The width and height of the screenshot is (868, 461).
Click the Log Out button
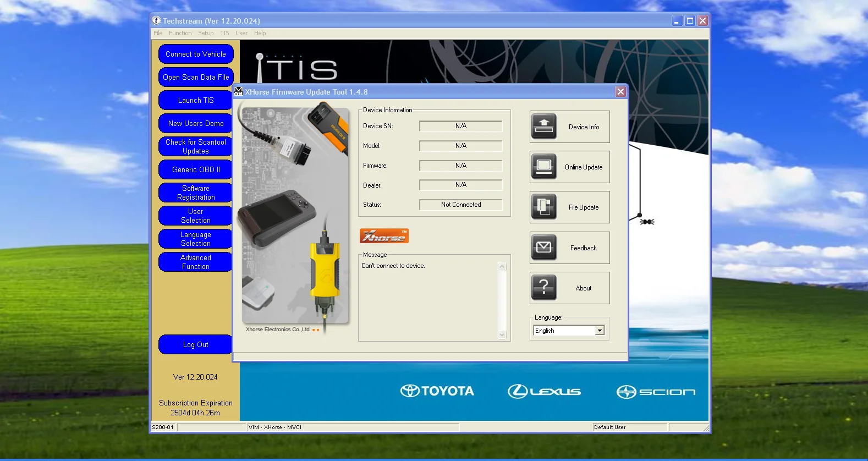[x=196, y=345]
